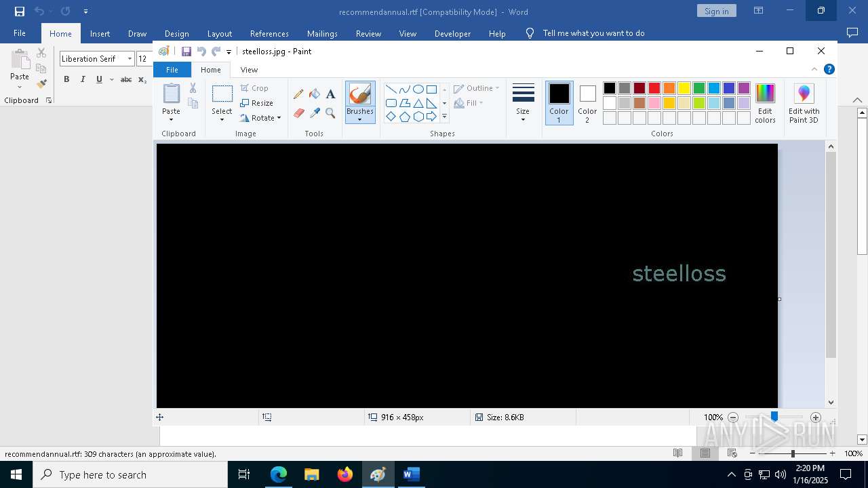868x488 pixels.
Task: Open the Select tool dropdown arrow
Action: click(x=222, y=120)
